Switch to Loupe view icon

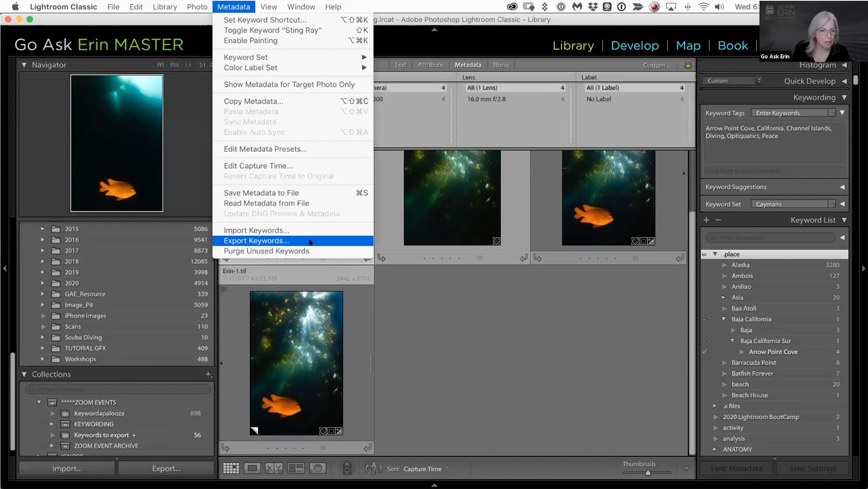(x=252, y=468)
